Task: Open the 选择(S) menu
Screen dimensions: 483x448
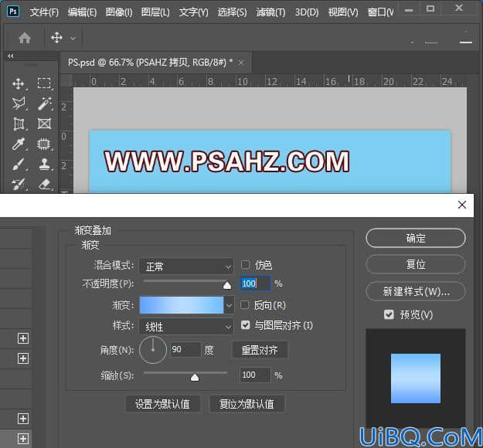Action: [232, 12]
